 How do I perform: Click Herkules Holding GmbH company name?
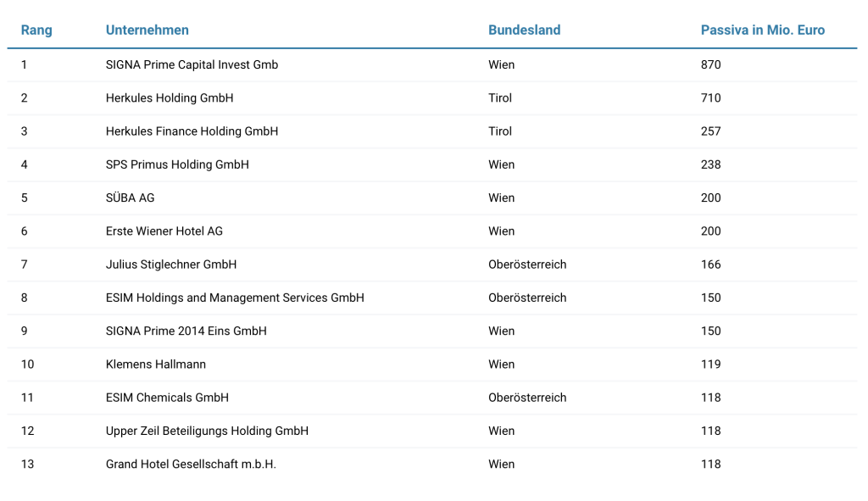pyautogui.click(x=170, y=98)
